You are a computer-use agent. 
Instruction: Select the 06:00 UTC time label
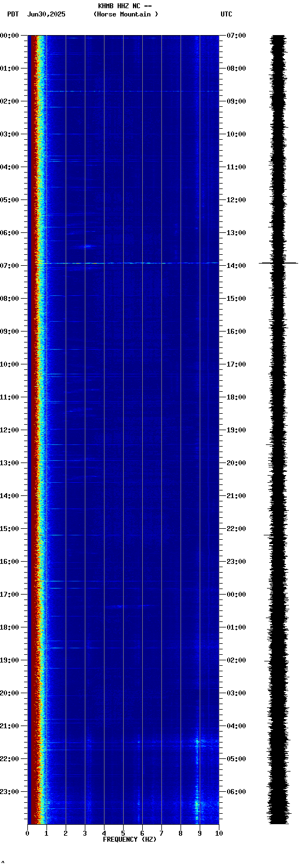(x=236, y=792)
